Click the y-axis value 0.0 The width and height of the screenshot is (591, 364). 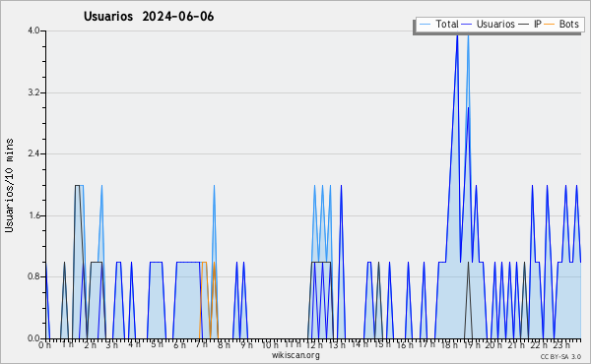point(33,338)
